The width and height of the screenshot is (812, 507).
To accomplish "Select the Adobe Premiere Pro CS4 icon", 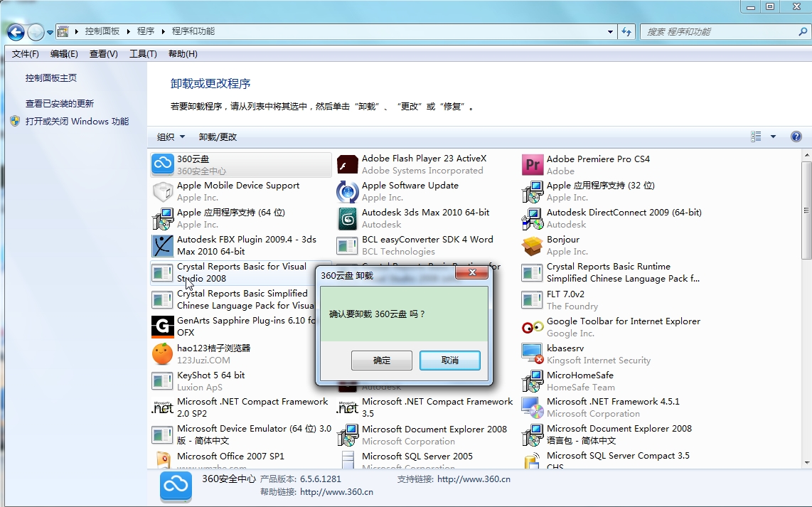I will click(x=533, y=165).
